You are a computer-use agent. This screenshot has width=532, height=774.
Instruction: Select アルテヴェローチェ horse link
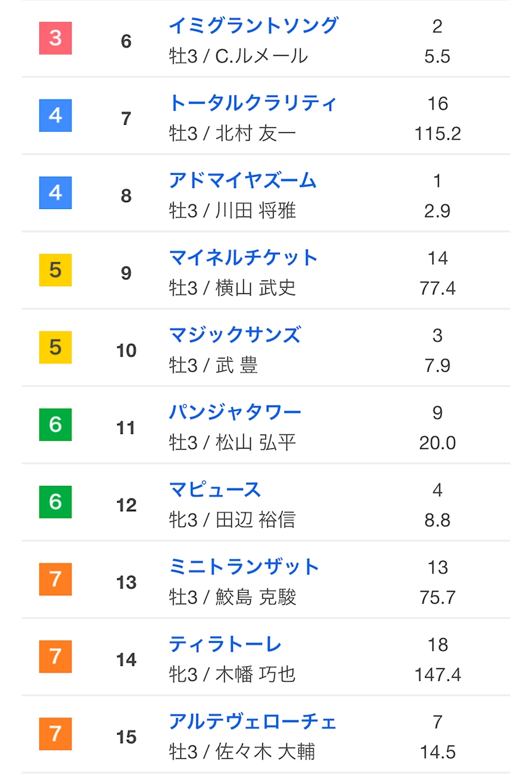click(x=253, y=721)
